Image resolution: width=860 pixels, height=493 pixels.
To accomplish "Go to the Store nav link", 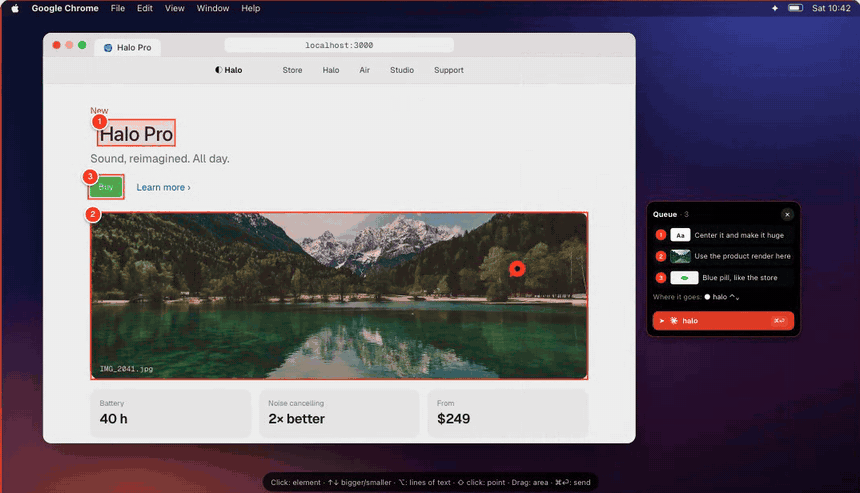I will [292, 70].
